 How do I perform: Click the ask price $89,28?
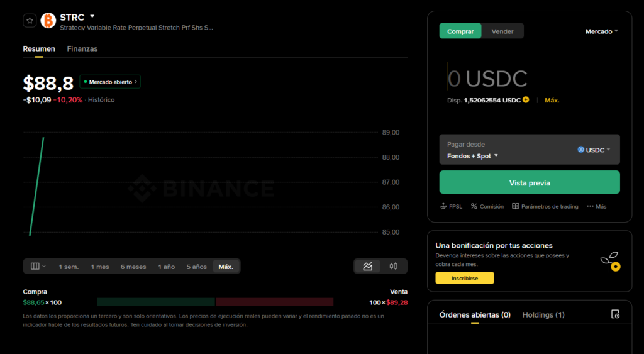397,302
